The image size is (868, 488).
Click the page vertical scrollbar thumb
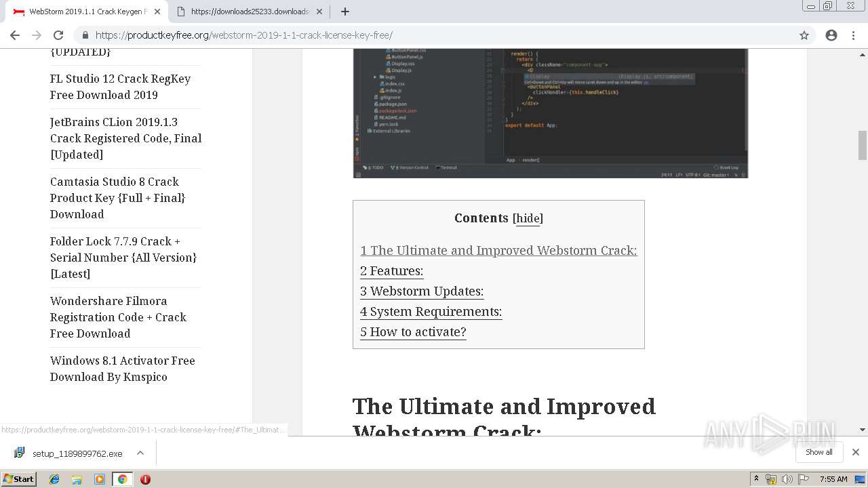pos(863,145)
